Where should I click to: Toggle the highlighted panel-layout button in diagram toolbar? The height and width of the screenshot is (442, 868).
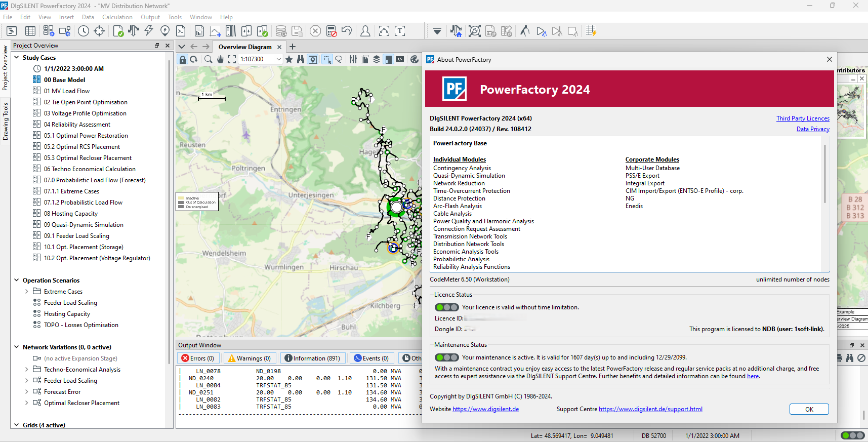[388, 59]
